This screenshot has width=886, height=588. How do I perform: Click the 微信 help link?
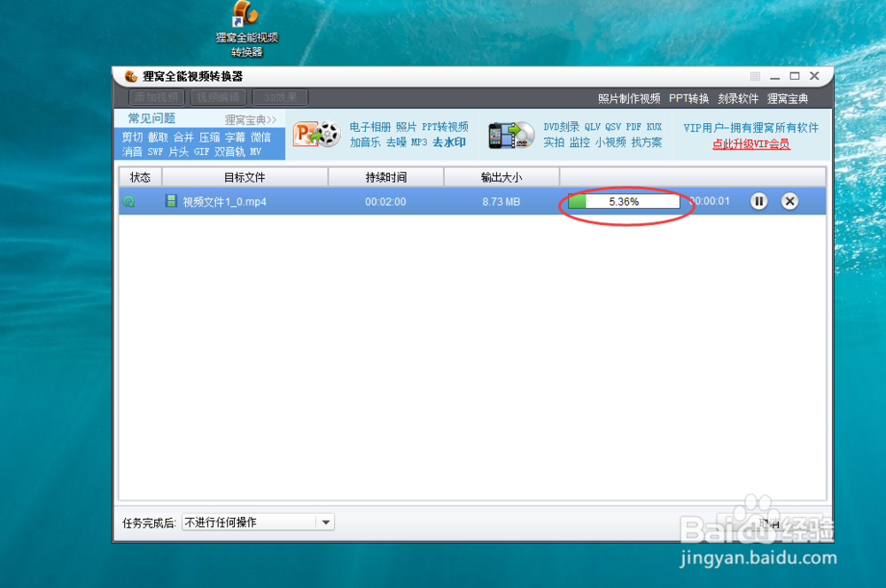(261, 137)
